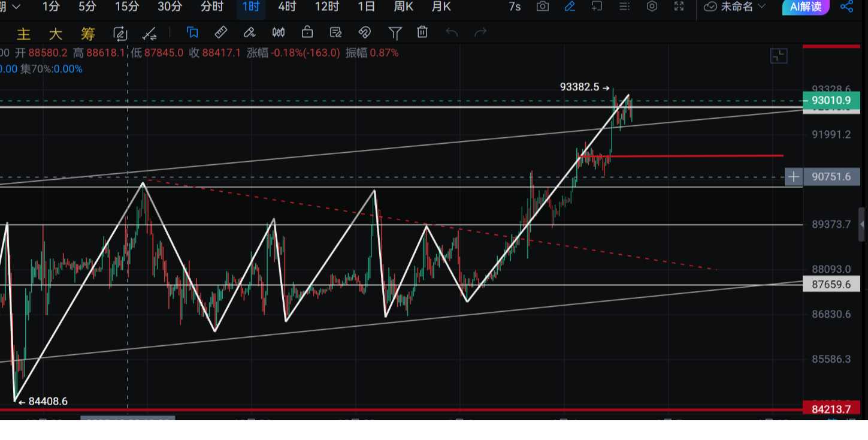Click the trash icon to delete drawings
The width and height of the screenshot is (868, 440).
point(422,32)
